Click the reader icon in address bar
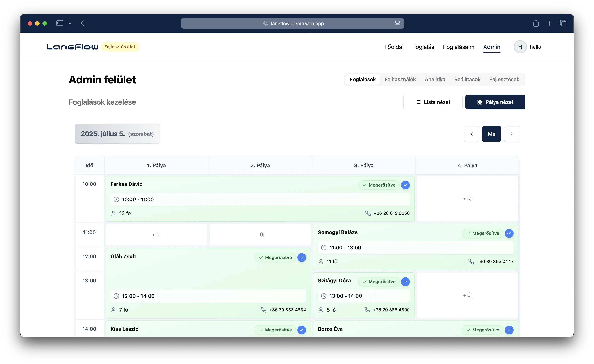594x364 pixels. (397, 23)
